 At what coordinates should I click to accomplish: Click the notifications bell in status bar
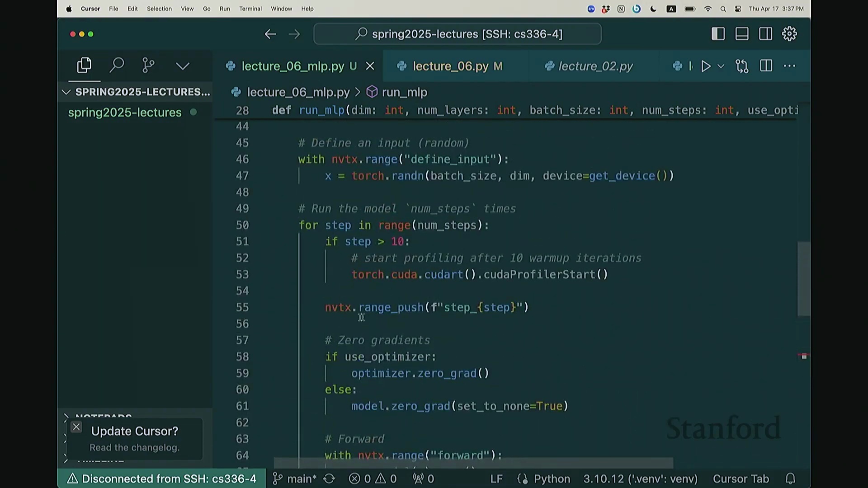[x=790, y=479]
